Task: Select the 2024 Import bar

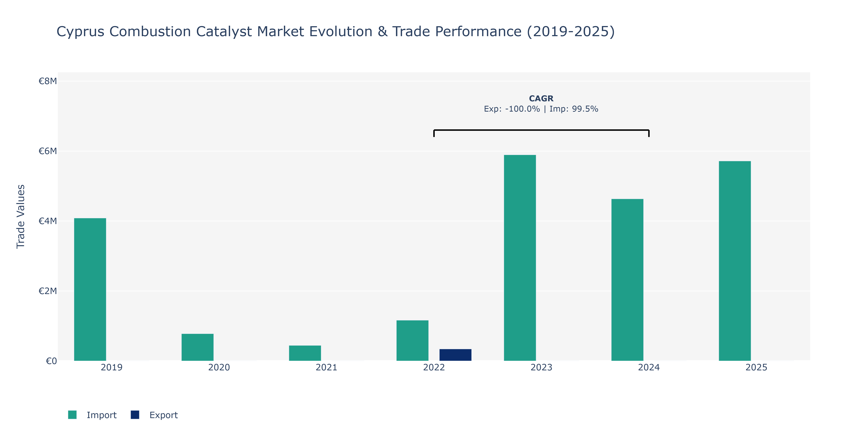Action: [x=627, y=280]
